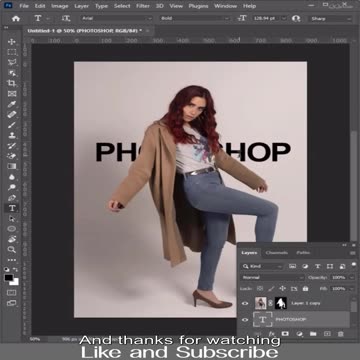The height and width of the screenshot is (360, 360).
Task: Hide the PHOTOSHOP text layer
Action: (245, 320)
